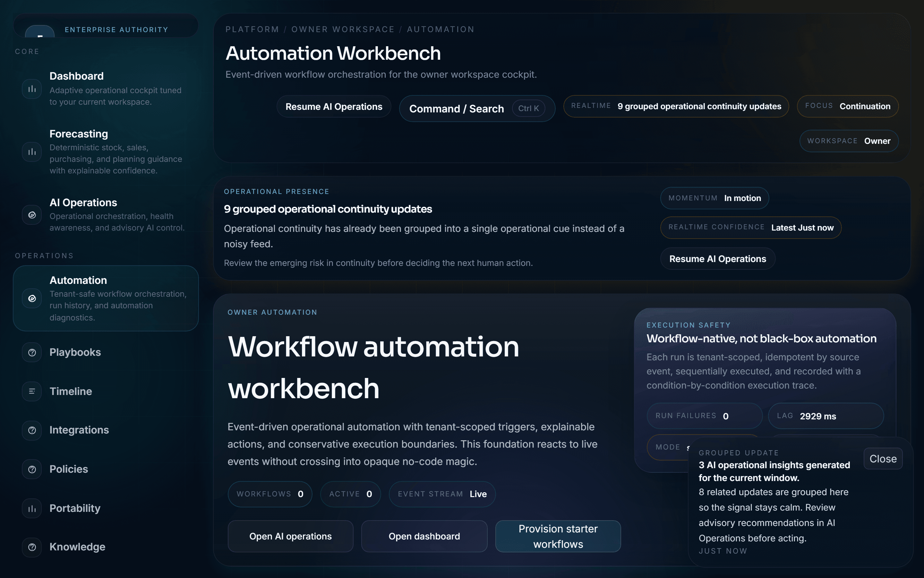Image resolution: width=924 pixels, height=578 pixels.
Task: Click the Workspace Owner pill
Action: click(x=849, y=141)
